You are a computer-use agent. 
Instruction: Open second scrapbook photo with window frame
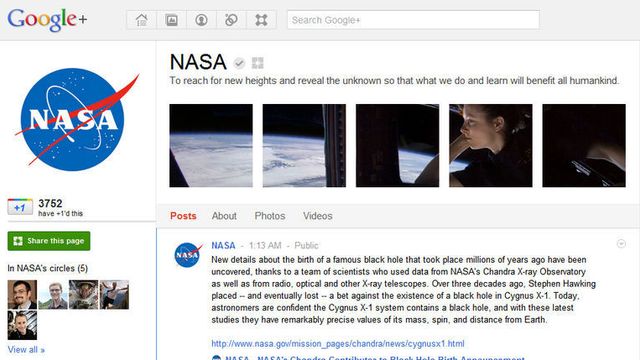(304, 146)
